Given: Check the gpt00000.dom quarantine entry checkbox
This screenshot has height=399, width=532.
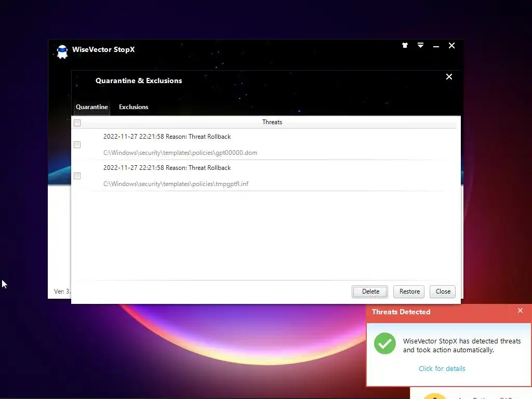Looking at the screenshot, I should tap(77, 145).
